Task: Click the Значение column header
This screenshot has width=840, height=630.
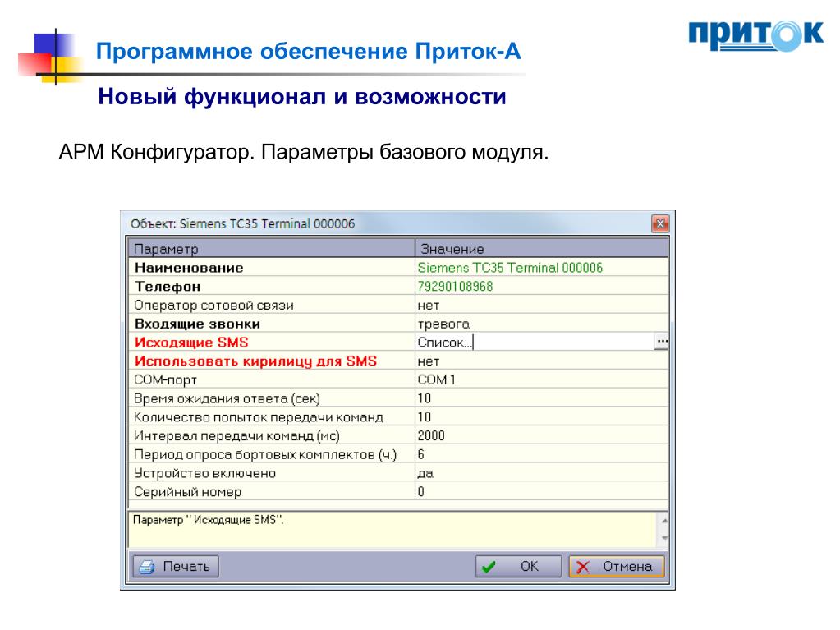Action: (542, 249)
